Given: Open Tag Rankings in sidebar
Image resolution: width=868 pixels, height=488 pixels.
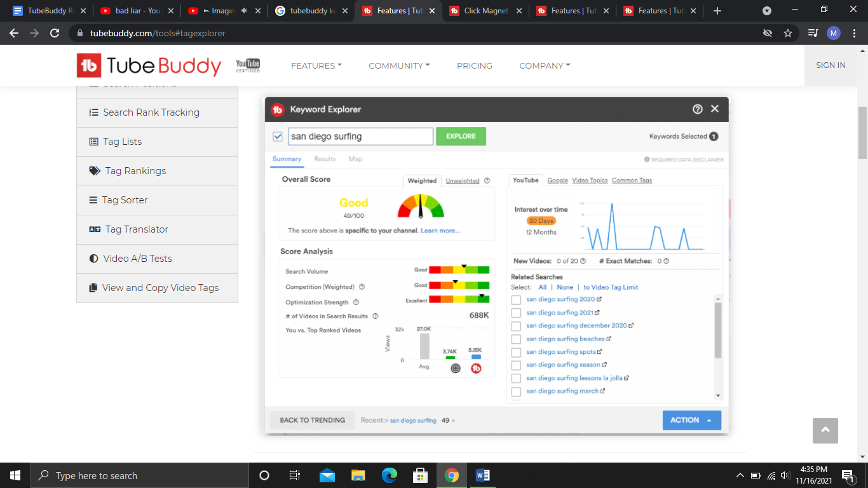Looking at the screenshot, I should 157,171.
